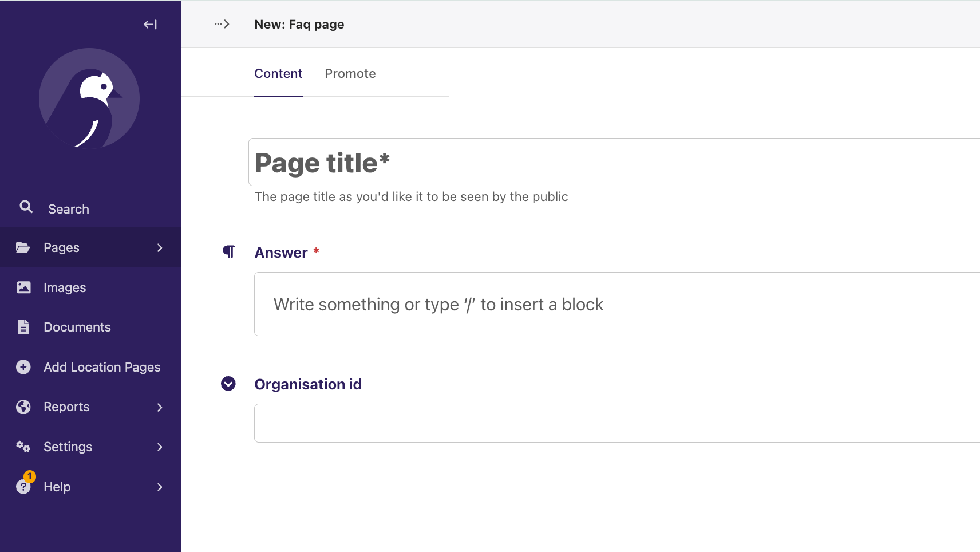Image resolution: width=980 pixels, height=552 pixels.
Task: Click the Documents file icon
Action: [23, 327]
